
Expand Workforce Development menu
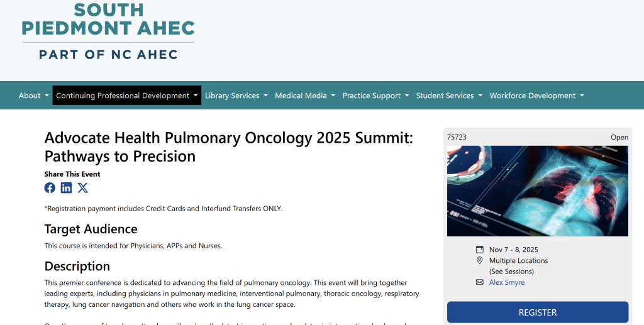pos(536,96)
